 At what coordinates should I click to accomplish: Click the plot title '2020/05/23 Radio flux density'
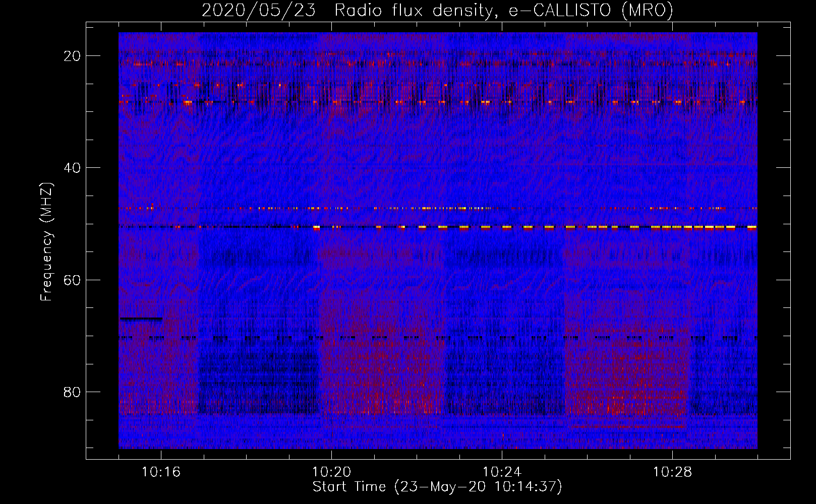(438, 10)
